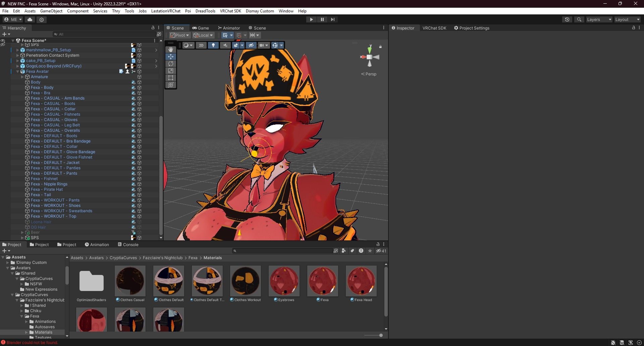The height and width of the screenshot is (346, 644).
Task: Click the Pause button
Action: coord(322,19)
